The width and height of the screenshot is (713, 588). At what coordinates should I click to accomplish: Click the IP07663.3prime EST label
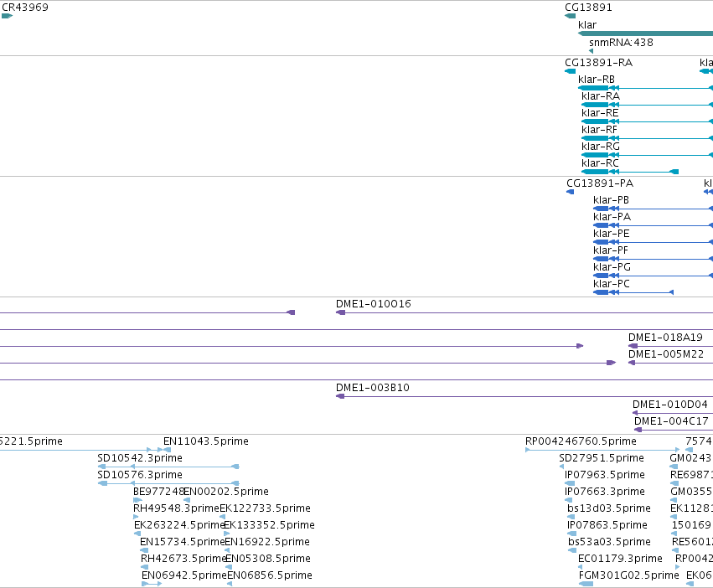[x=605, y=492]
